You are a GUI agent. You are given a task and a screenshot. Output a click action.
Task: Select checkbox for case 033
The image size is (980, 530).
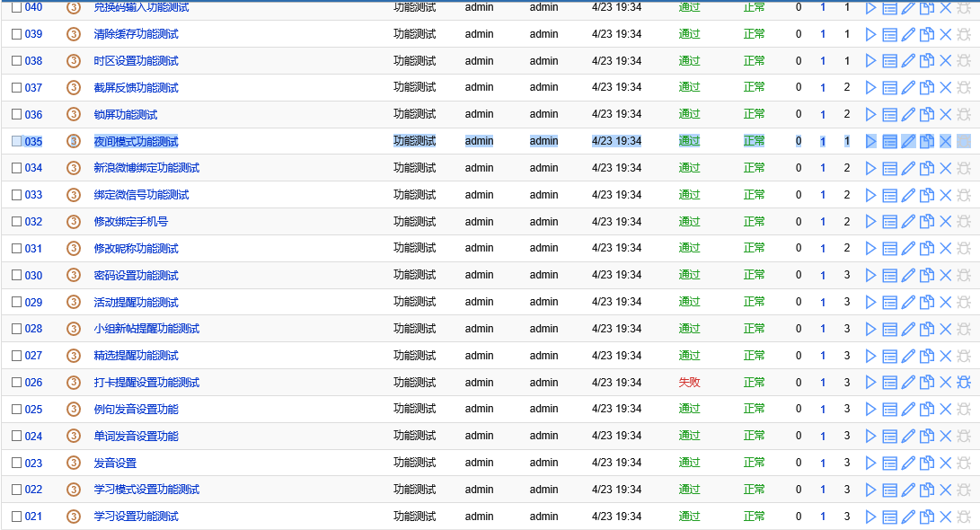[17, 195]
